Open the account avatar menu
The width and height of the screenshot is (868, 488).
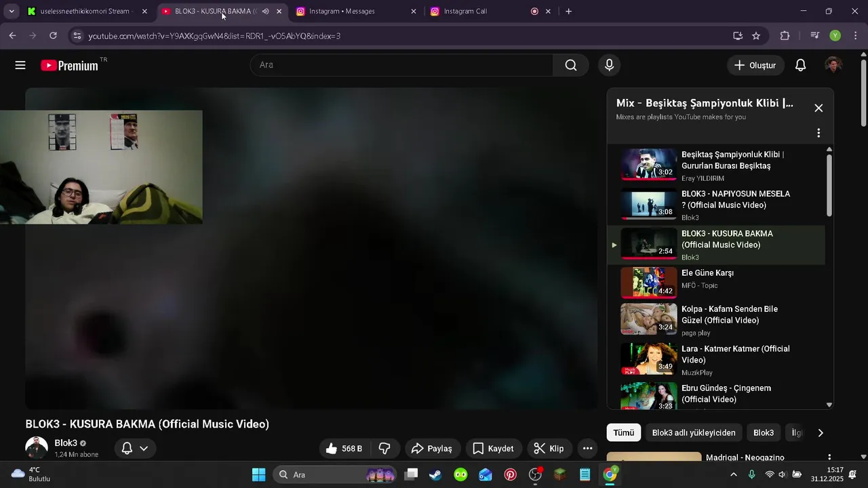(x=833, y=65)
